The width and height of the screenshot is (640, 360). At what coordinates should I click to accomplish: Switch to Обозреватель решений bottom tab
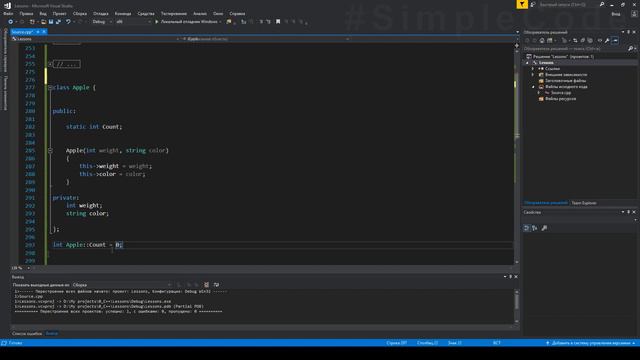tap(546, 203)
